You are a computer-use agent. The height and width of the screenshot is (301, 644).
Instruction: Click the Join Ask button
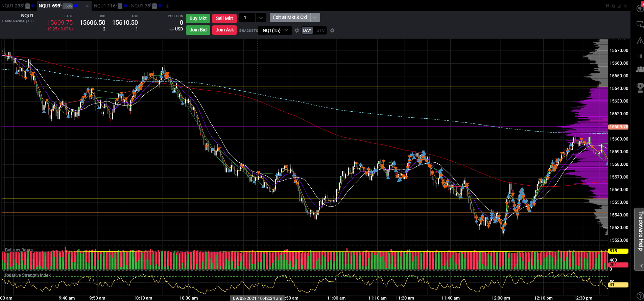224,30
